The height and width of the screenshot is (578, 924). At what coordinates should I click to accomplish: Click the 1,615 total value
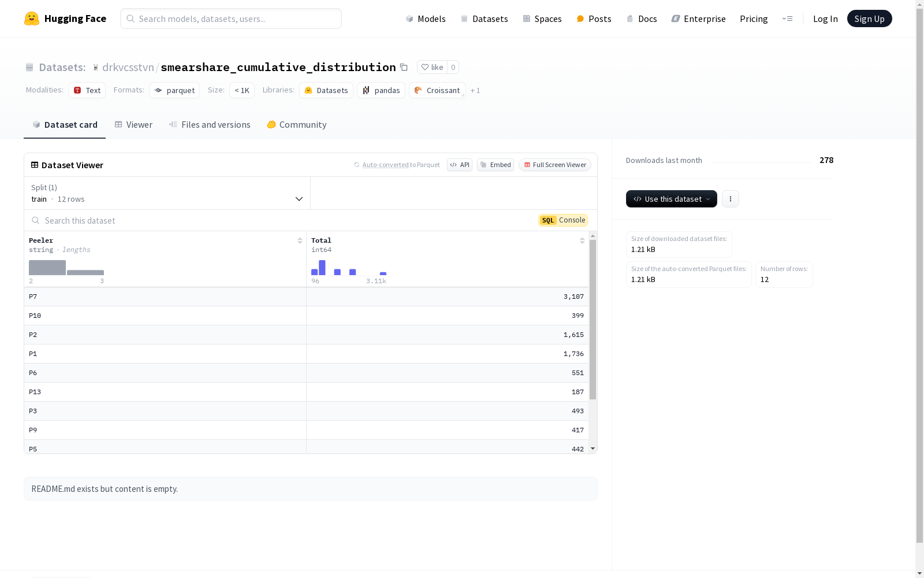click(x=573, y=335)
